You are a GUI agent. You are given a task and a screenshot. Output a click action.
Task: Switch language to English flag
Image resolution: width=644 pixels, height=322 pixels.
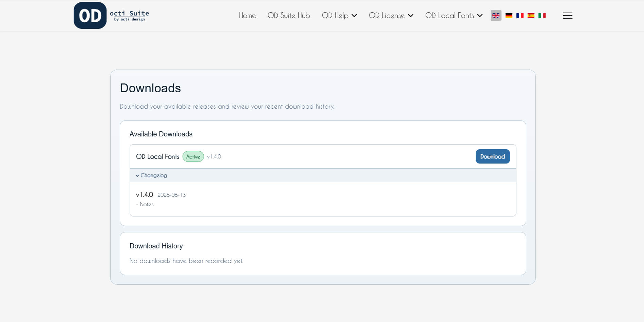point(496,16)
